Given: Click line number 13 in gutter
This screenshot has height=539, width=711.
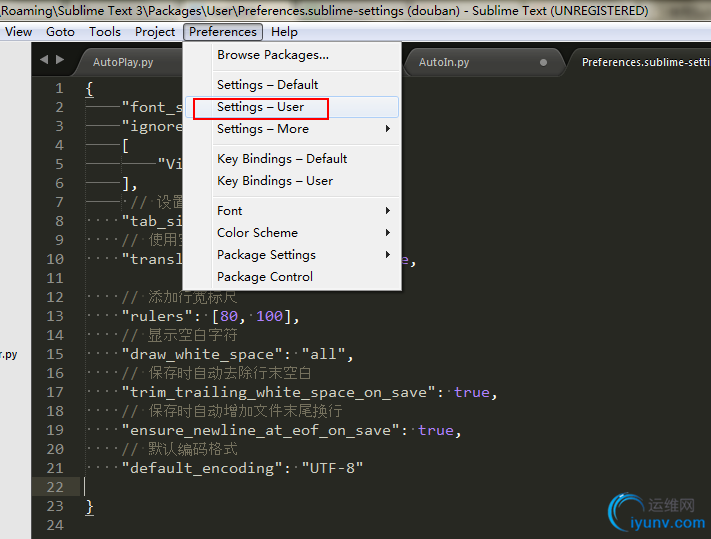Looking at the screenshot, I should (x=55, y=316).
